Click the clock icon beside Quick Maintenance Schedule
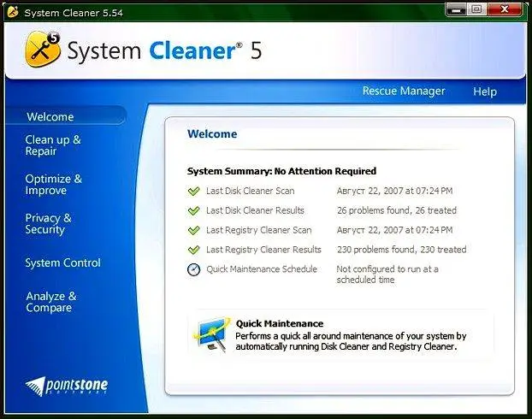The height and width of the screenshot is (419, 532). [194, 269]
